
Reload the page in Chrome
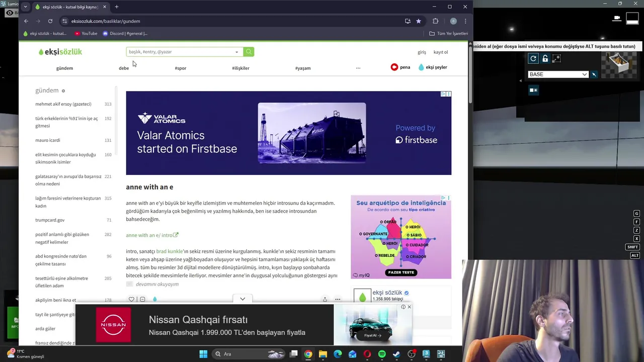tap(50, 21)
